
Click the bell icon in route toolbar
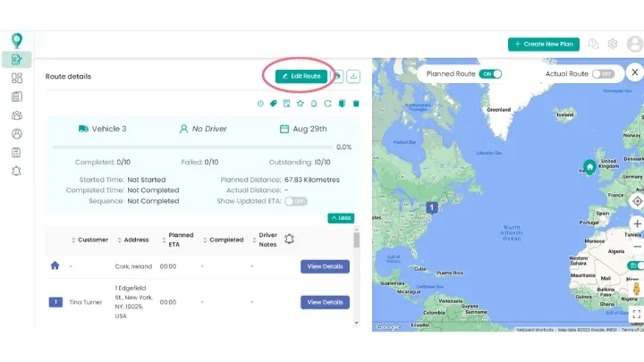315,104
